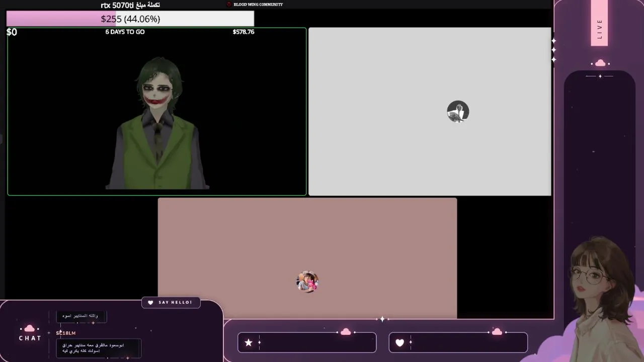The height and width of the screenshot is (362, 644).
Task: Click the SAY HELLO! label
Action: (176, 302)
